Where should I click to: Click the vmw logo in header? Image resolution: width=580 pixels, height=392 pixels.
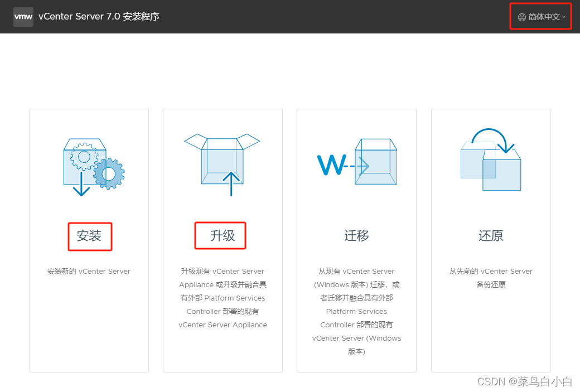[x=23, y=17]
